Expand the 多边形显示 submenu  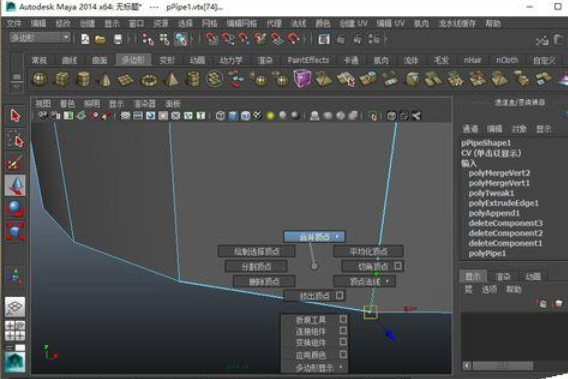coord(314,368)
